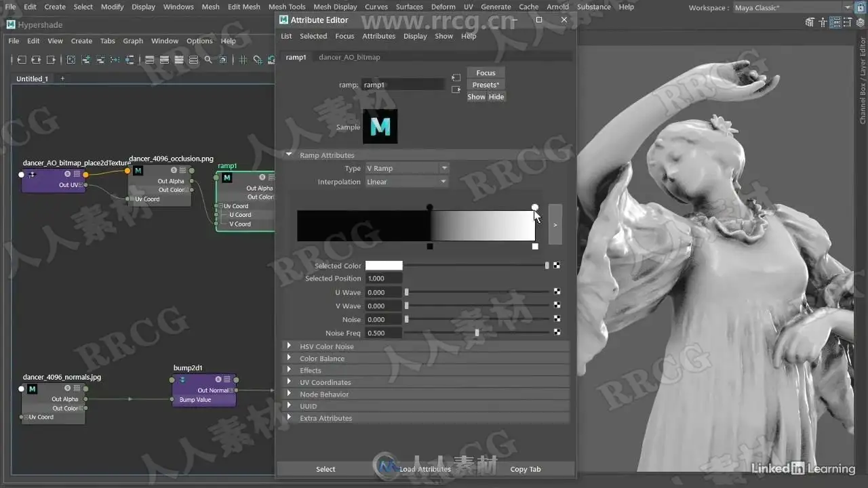Click the output connections toolbar icon

coord(51,60)
